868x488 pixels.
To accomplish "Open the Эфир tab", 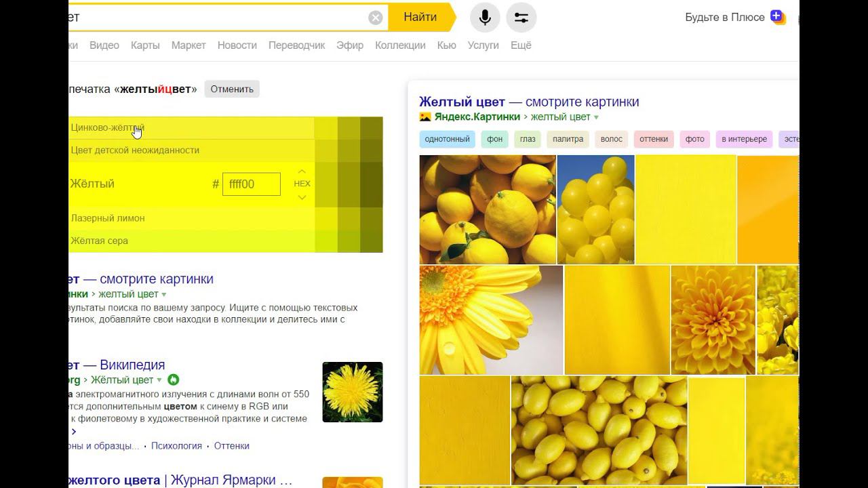I will (x=350, y=45).
